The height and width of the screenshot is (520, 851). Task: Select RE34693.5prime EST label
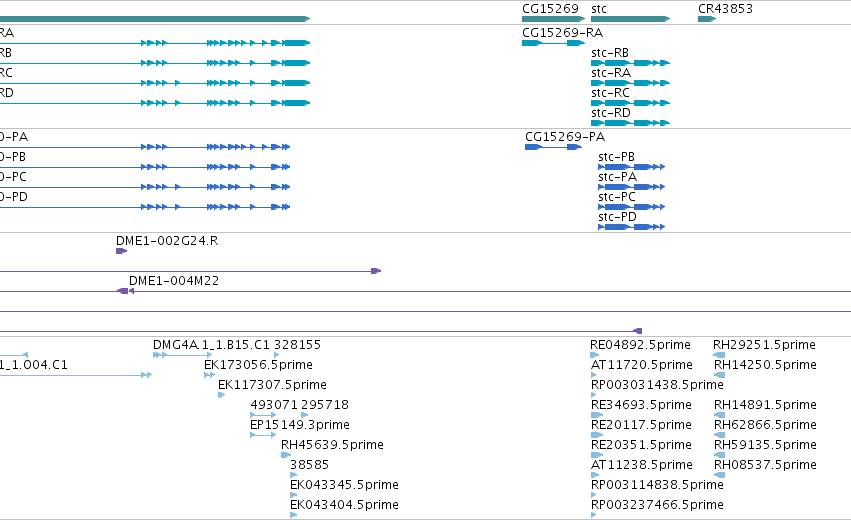point(641,405)
